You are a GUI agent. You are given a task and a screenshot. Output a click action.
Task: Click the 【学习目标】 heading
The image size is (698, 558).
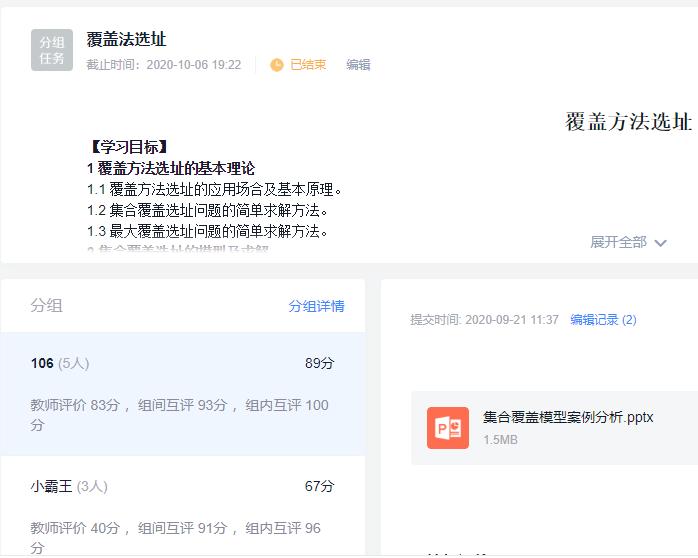pyautogui.click(x=128, y=148)
